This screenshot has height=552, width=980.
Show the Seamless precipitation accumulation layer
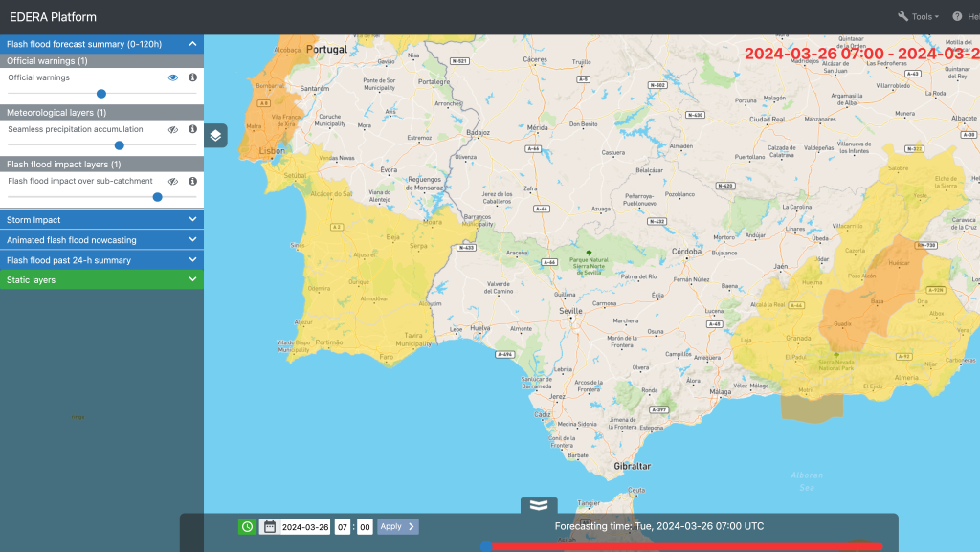click(x=173, y=129)
